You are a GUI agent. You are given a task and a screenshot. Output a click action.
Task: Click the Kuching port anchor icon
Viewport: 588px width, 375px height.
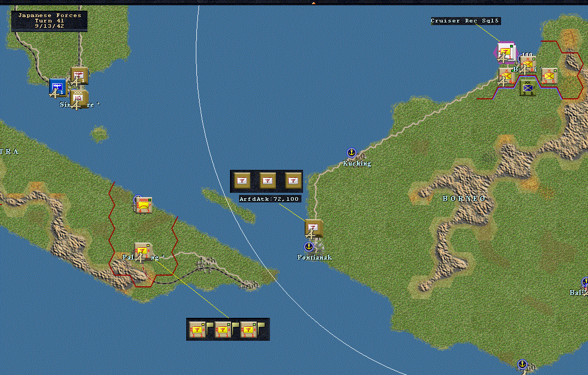352,152
